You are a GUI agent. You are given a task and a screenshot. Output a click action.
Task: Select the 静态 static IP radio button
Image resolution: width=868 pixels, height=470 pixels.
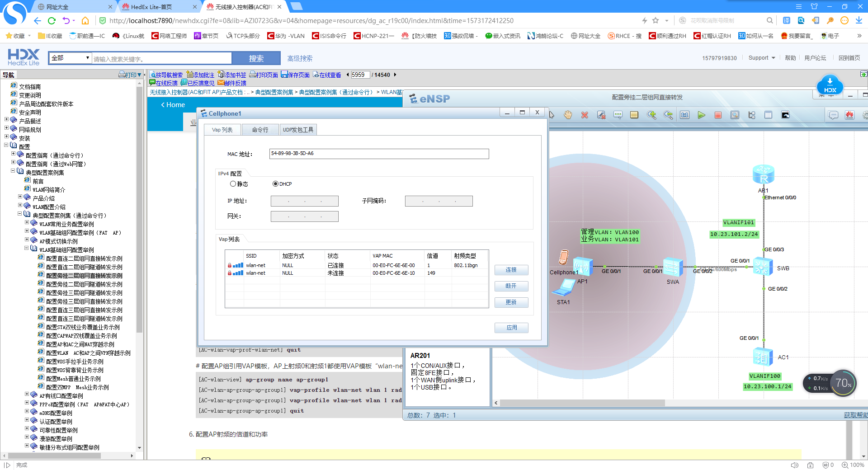point(233,184)
